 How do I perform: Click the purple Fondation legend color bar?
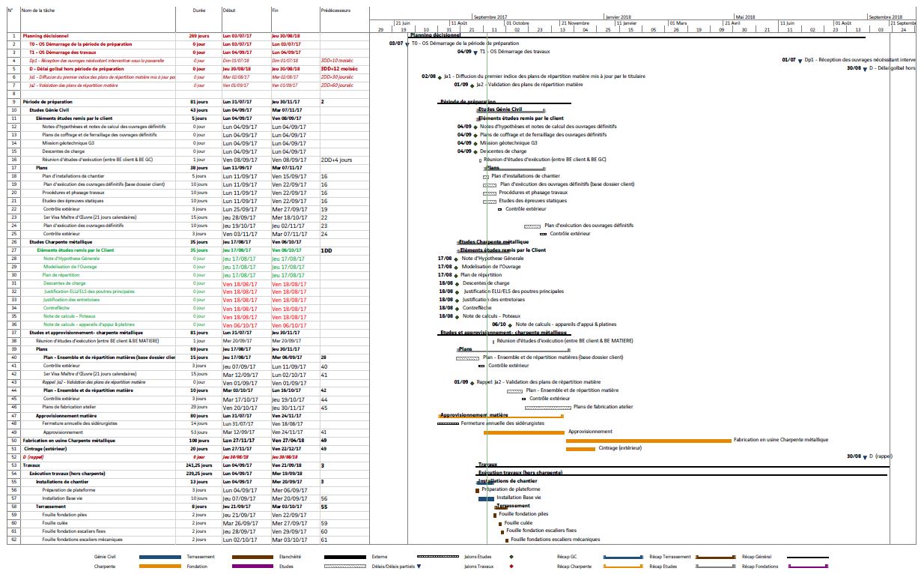pos(252,567)
